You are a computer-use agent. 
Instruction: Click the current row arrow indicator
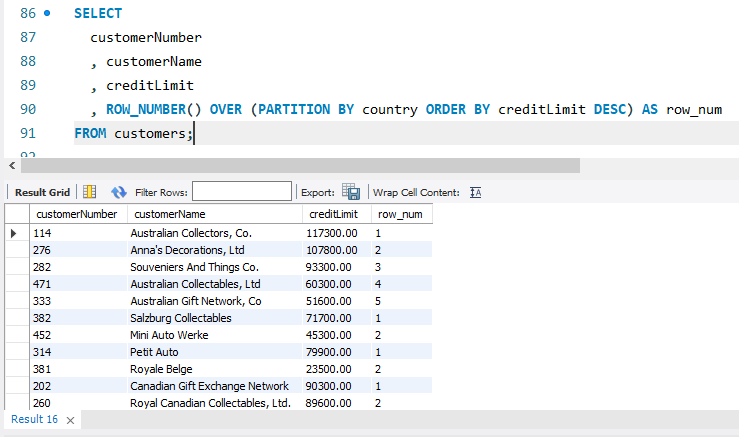pos(14,233)
